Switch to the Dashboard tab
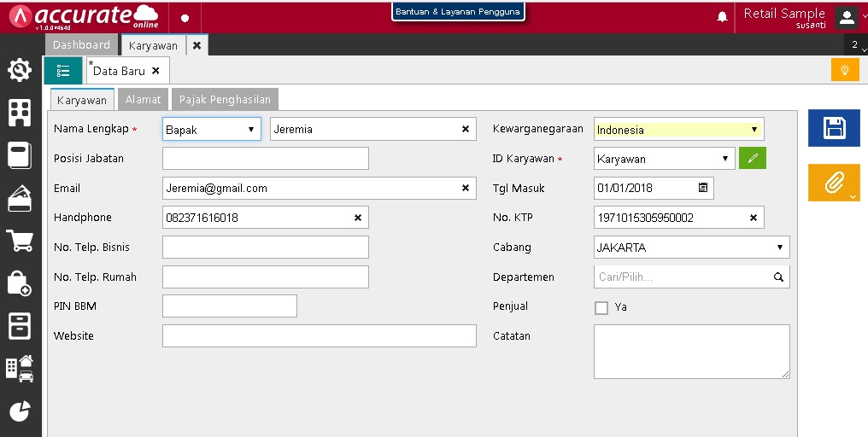The width and height of the screenshot is (868, 437). 81,44
